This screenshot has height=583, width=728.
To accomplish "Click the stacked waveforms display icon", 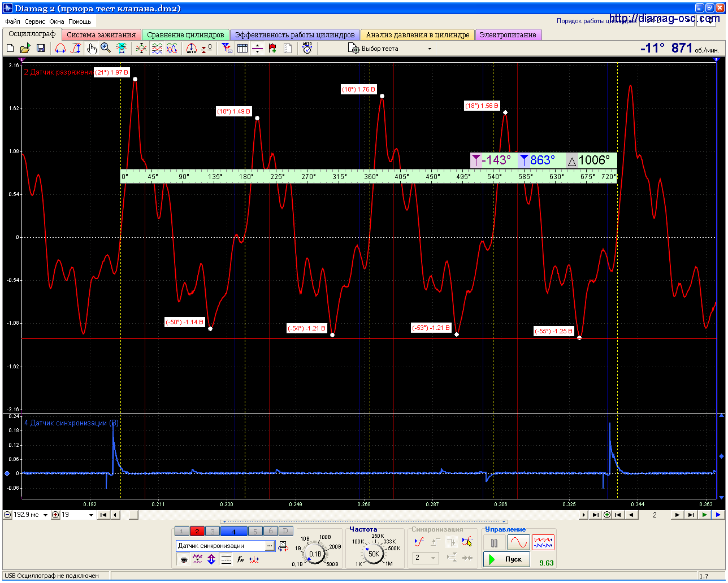I will click(157, 49).
